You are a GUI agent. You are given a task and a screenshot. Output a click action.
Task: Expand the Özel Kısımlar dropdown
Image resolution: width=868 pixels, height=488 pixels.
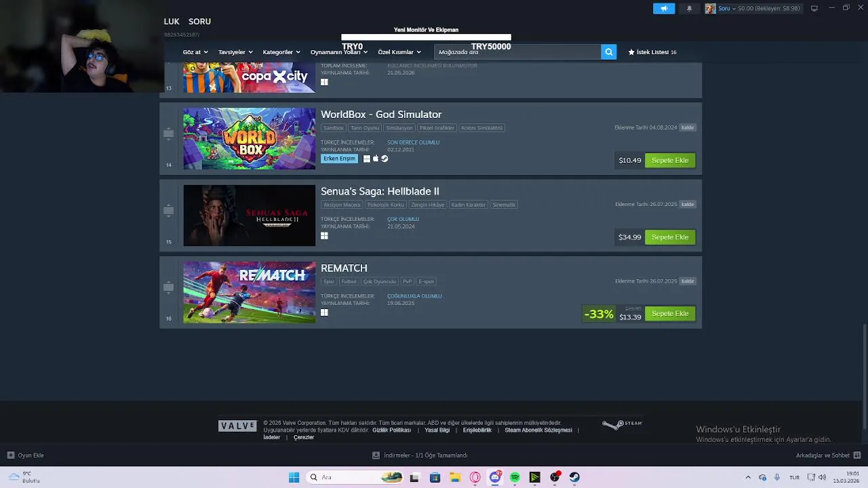(x=399, y=52)
